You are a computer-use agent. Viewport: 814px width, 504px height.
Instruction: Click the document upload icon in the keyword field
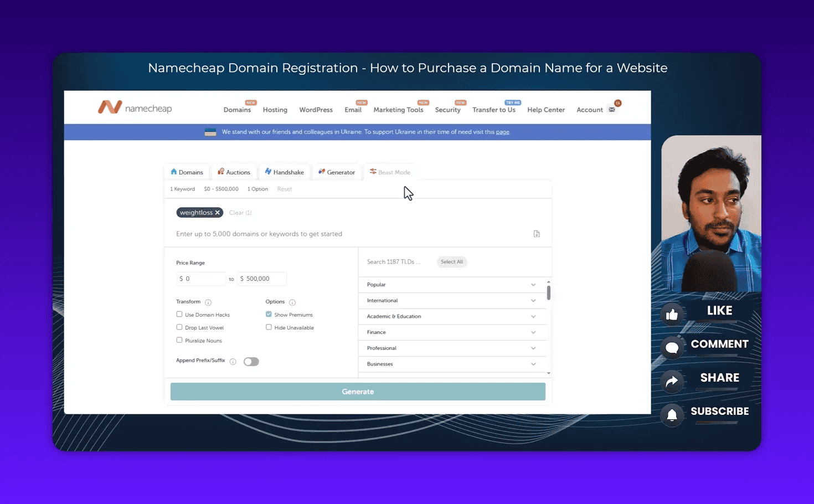click(536, 233)
